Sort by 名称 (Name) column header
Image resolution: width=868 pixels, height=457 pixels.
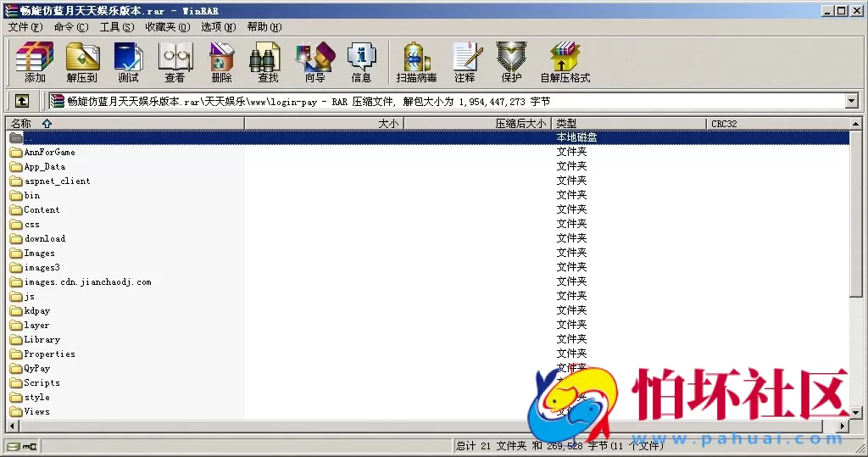pyautogui.click(x=125, y=124)
